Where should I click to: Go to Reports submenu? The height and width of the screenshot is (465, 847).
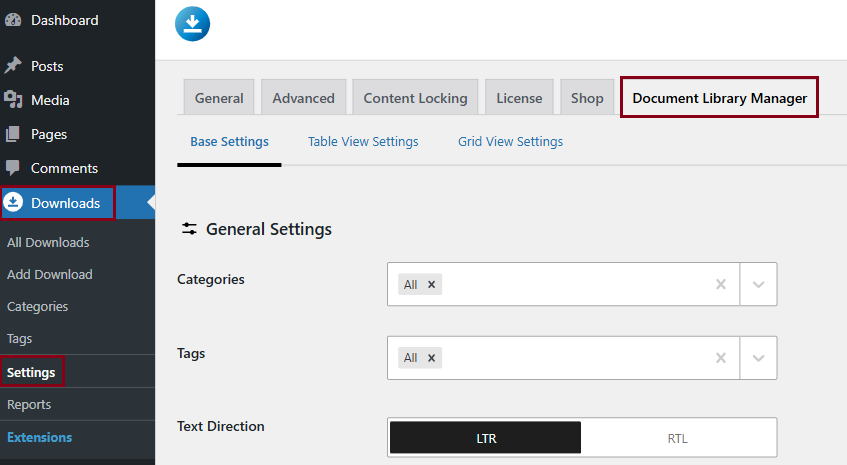pyautogui.click(x=29, y=405)
